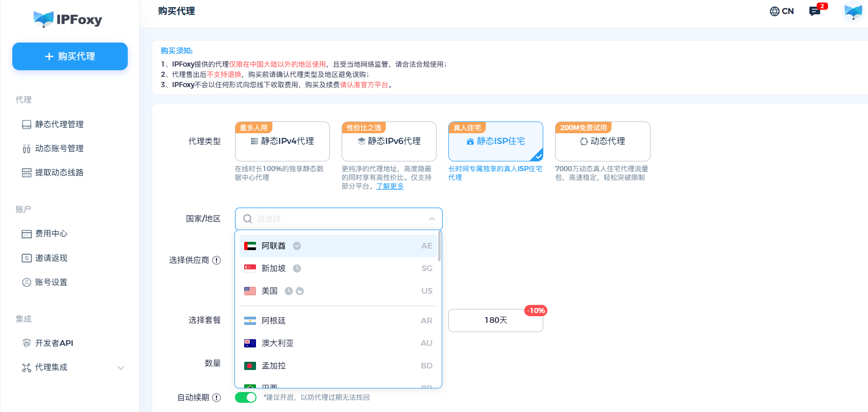Viewport: 868px width, 412px height.
Task: Click the IPFoxy logo
Action: tap(68, 19)
